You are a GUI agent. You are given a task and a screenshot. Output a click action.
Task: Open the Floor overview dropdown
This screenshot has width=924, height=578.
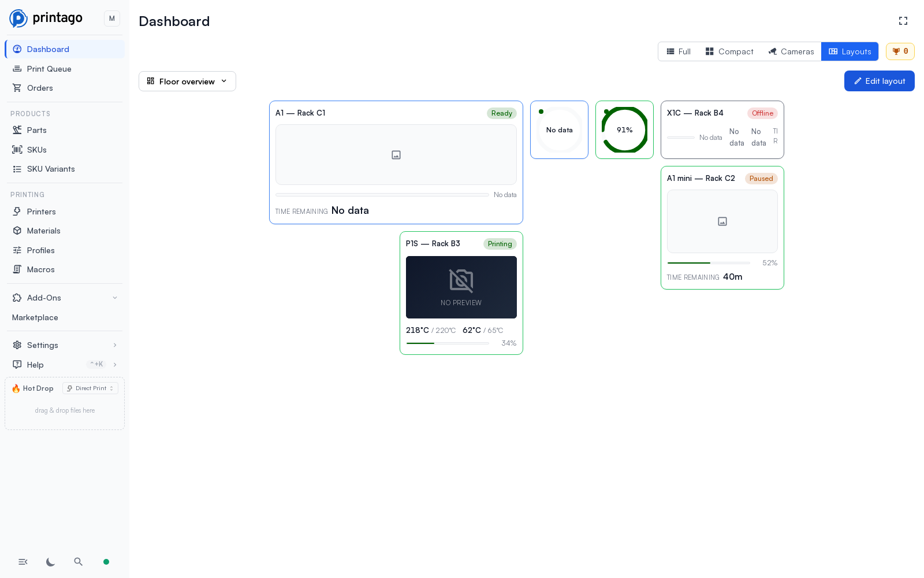(187, 81)
